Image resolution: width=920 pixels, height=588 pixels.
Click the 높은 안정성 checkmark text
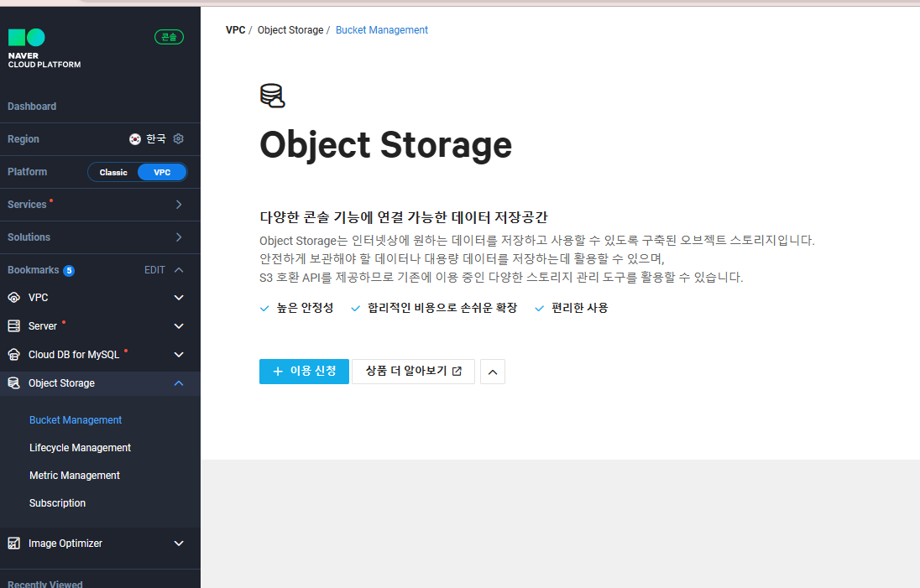[x=305, y=308]
